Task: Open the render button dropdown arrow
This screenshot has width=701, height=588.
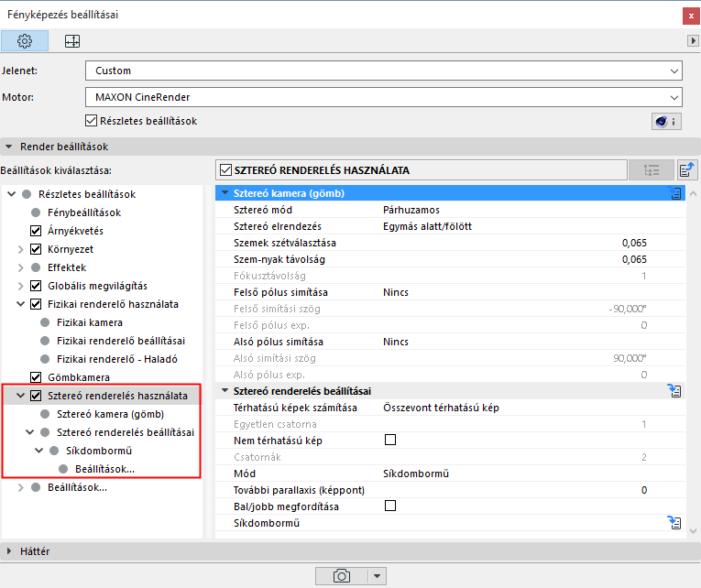Action: (377, 576)
